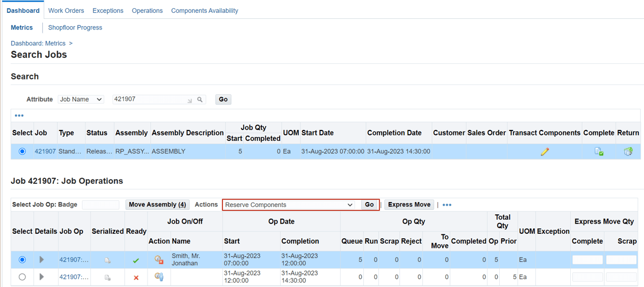Open the Actions Reserve Components dropdown

click(x=289, y=205)
